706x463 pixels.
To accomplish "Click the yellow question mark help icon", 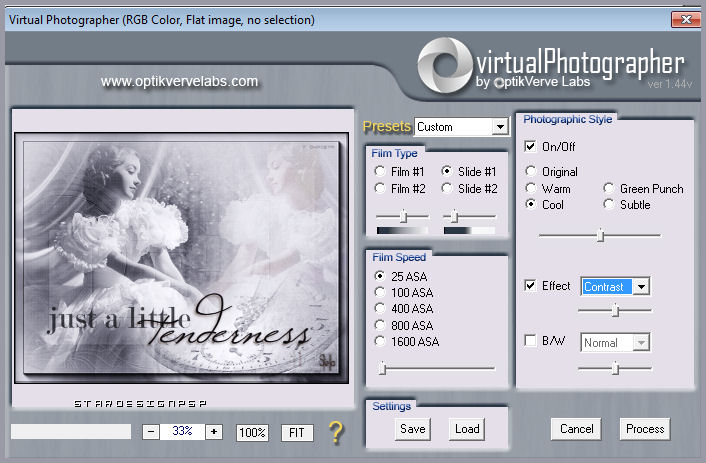I will click(336, 432).
